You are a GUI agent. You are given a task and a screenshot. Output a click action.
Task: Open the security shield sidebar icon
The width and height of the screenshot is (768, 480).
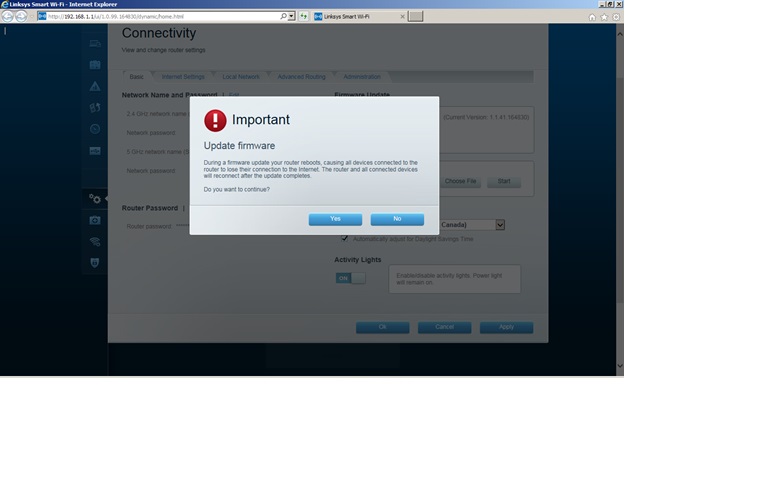pos(95,262)
